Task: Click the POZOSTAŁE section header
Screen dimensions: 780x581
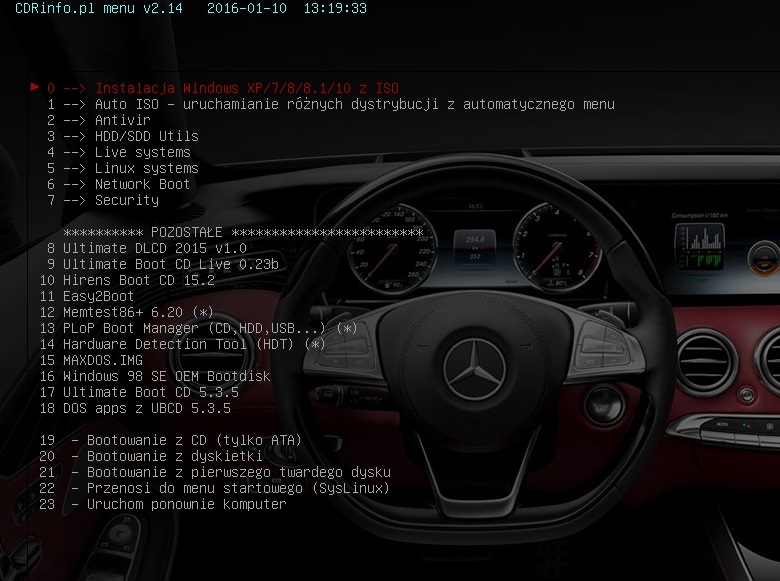Action: [243, 232]
